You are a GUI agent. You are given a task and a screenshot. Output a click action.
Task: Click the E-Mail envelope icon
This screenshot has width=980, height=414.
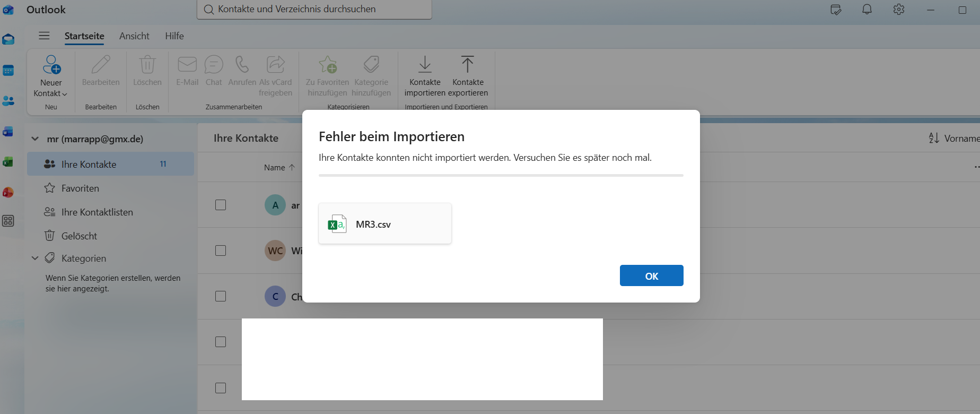pyautogui.click(x=187, y=64)
